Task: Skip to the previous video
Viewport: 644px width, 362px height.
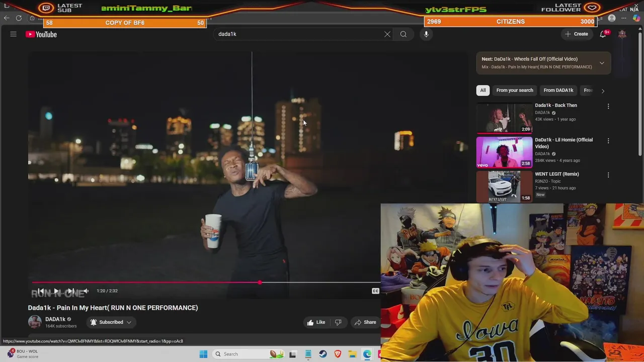Action: [41, 291]
